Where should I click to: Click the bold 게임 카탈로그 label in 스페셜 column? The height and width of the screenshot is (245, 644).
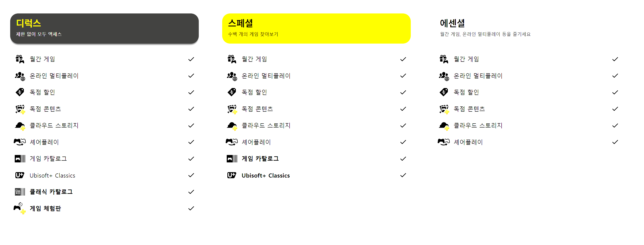pyautogui.click(x=260, y=159)
